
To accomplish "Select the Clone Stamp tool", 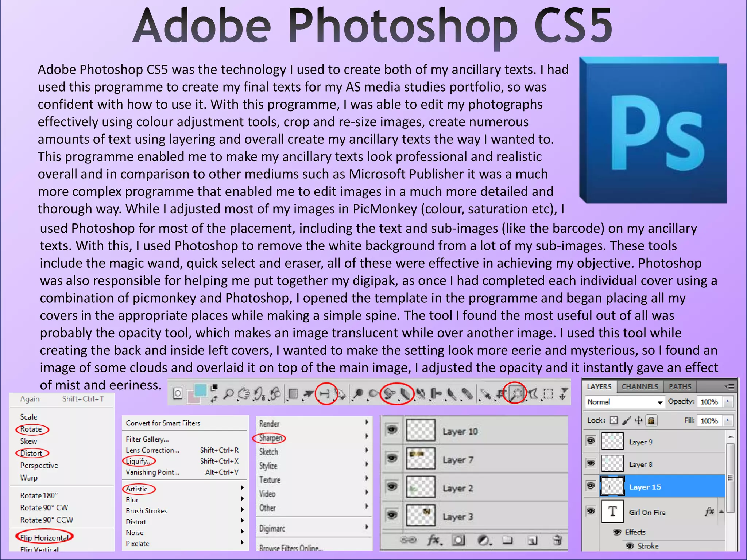I will (436, 394).
